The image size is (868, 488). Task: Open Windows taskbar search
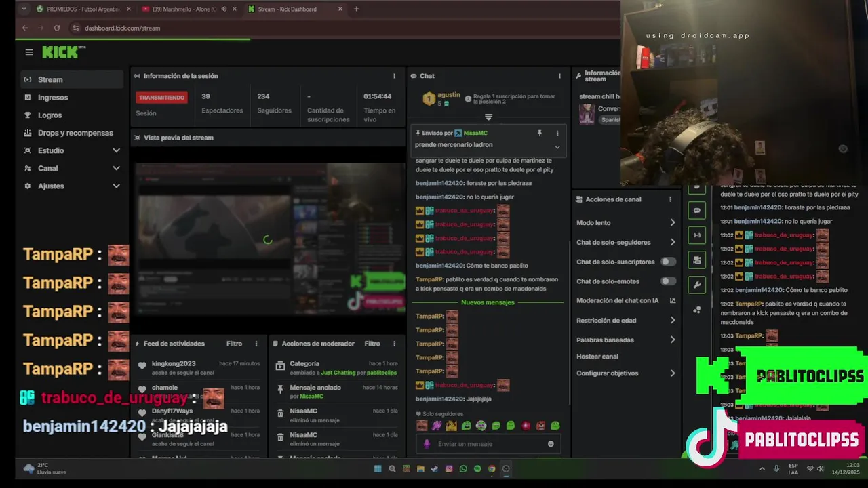(x=392, y=468)
